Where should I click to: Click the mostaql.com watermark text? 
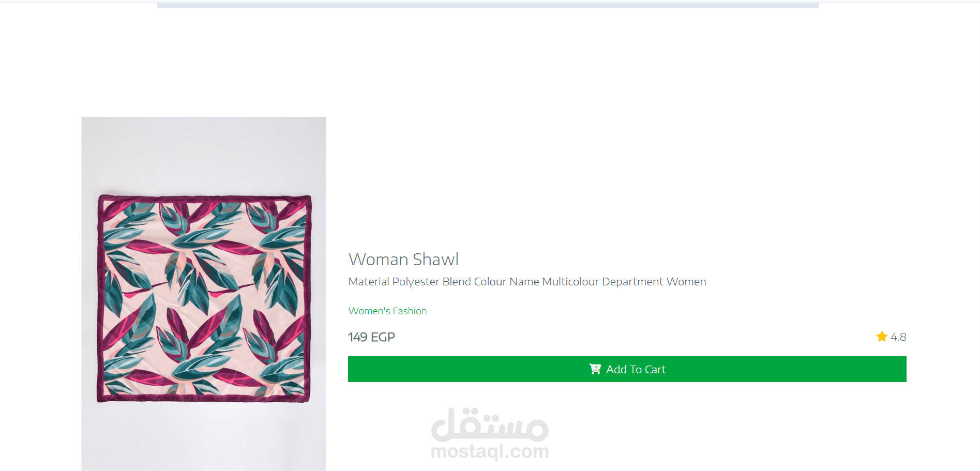point(490,451)
